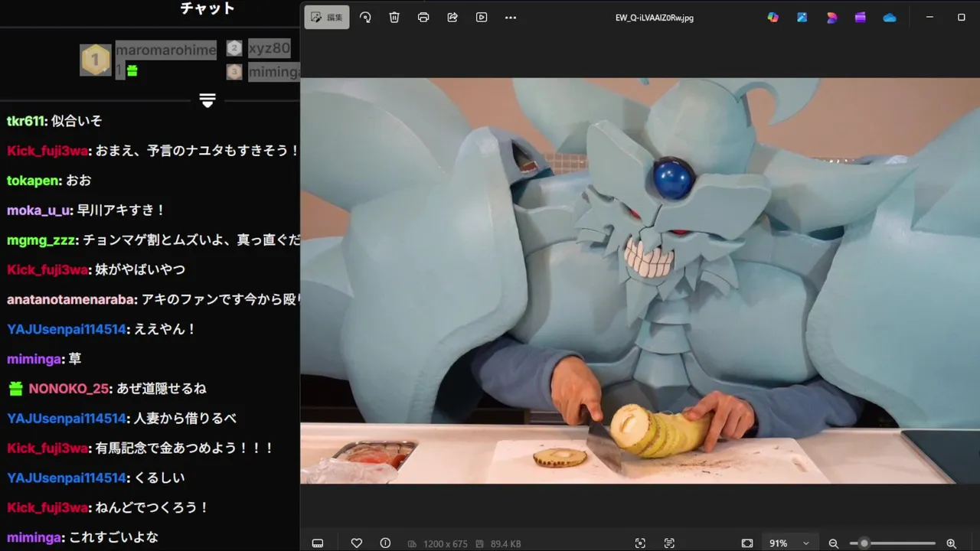This screenshot has height=551, width=980.
Task: Activate the text scan icon
Action: tap(669, 543)
